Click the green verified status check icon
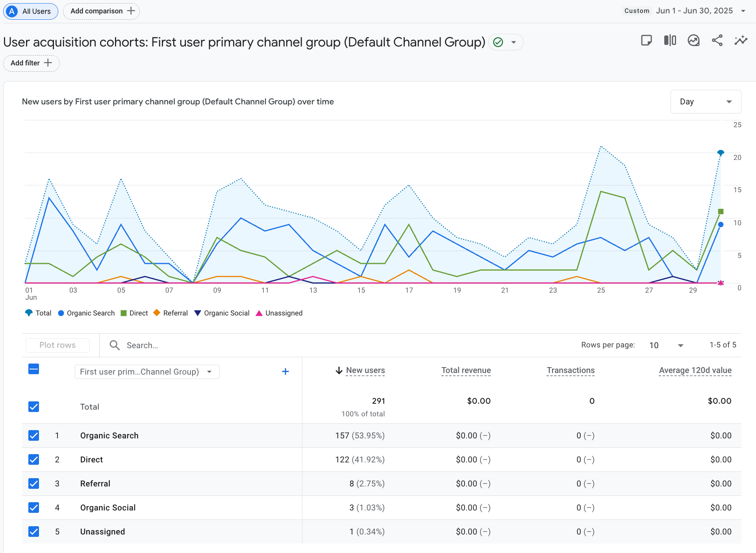 point(498,42)
